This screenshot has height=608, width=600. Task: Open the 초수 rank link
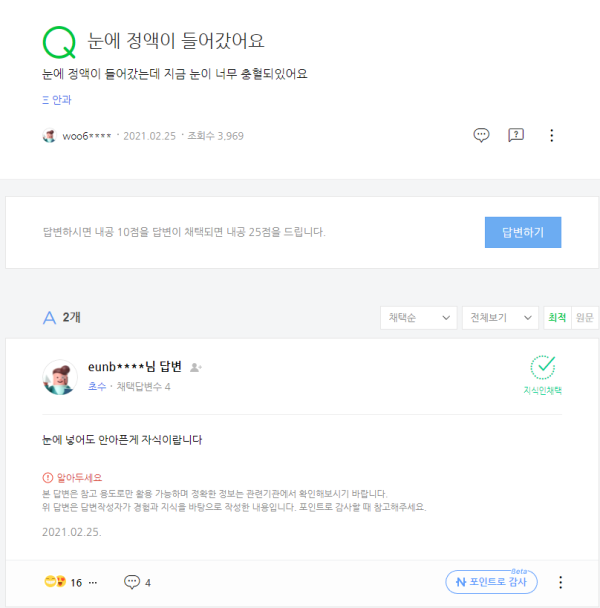point(97,386)
